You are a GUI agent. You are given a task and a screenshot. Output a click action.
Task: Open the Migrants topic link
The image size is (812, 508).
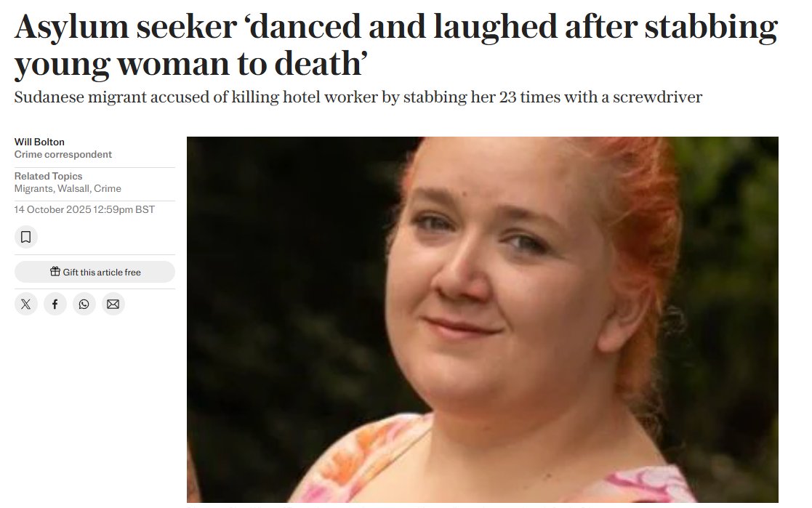point(33,188)
